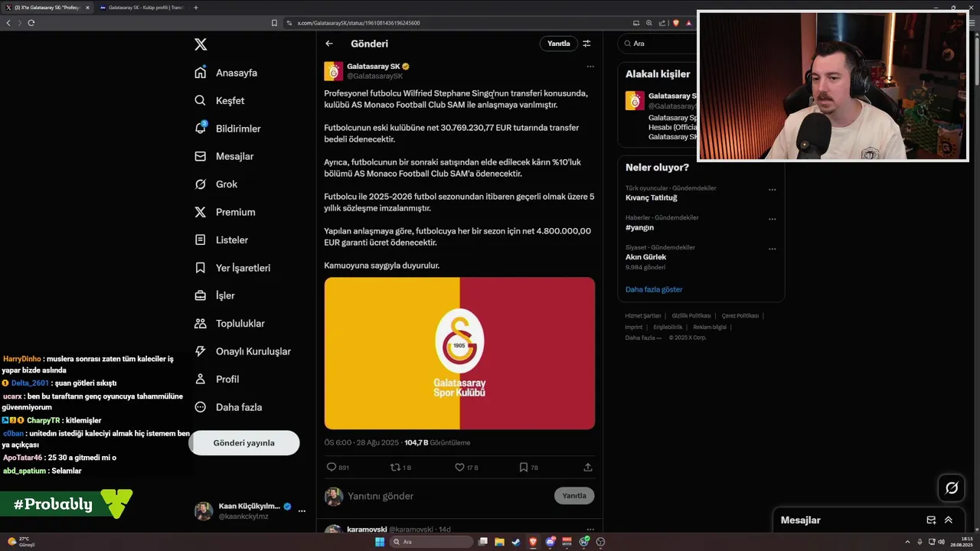Open the Akın Gürlek trending topic

[x=645, y=257]
